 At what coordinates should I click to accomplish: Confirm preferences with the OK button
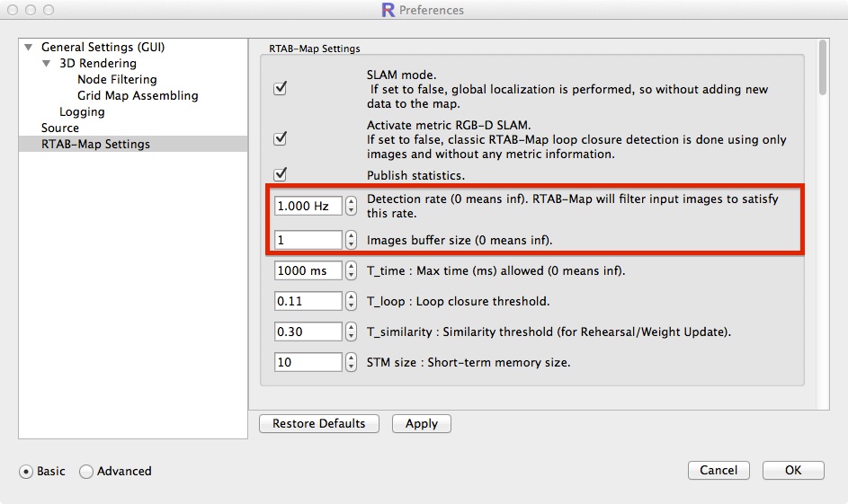(792, 470)
